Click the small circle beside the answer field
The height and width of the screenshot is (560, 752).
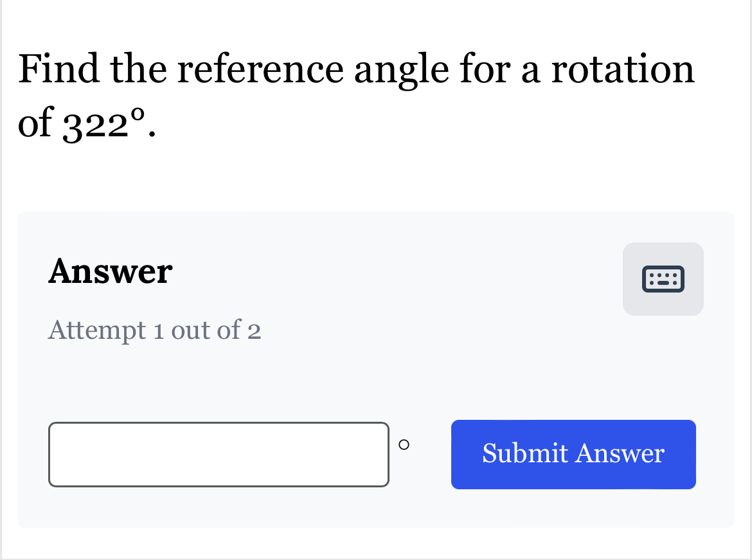(404, 444)
